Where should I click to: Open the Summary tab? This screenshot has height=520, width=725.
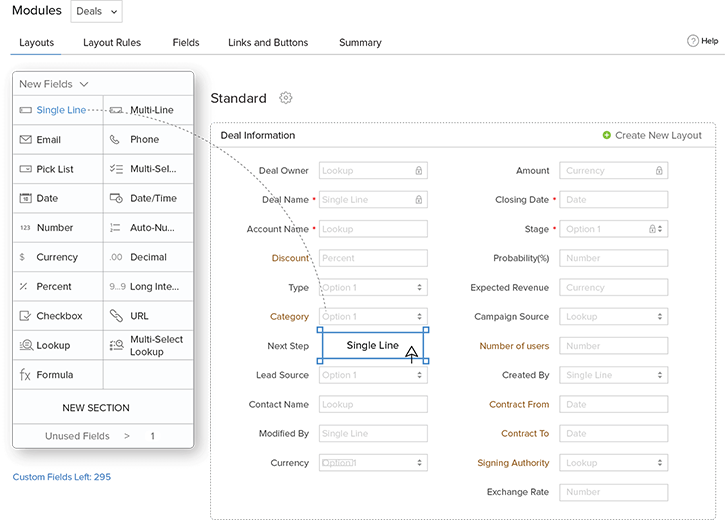[x=360, y=43]
